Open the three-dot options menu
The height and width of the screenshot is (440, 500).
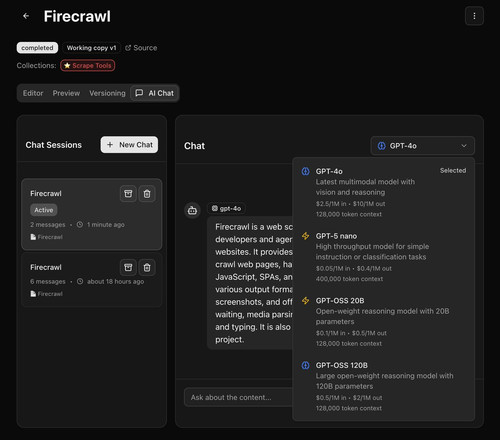coord(474,16)
